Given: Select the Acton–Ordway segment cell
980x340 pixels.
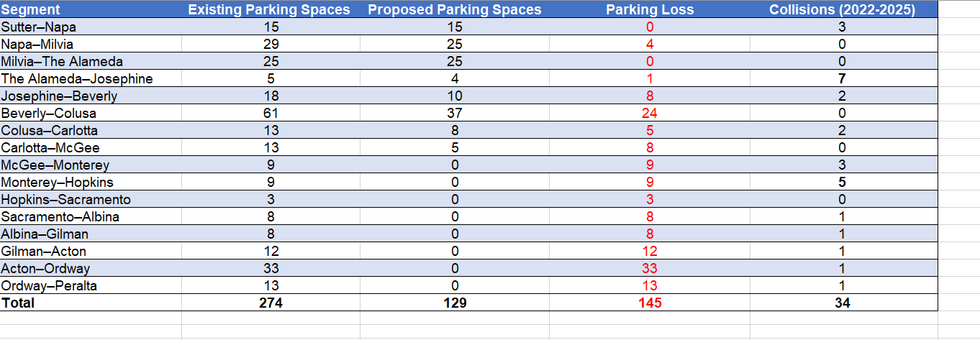Looking at the screenshot, I should (x=91, y=268).
